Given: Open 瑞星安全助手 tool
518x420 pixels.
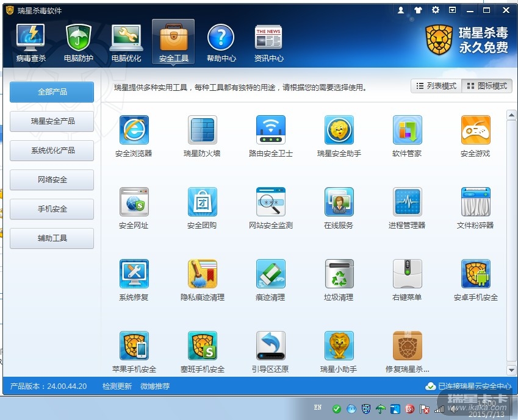Looking at the screenshot, I should tap(339, 130).
